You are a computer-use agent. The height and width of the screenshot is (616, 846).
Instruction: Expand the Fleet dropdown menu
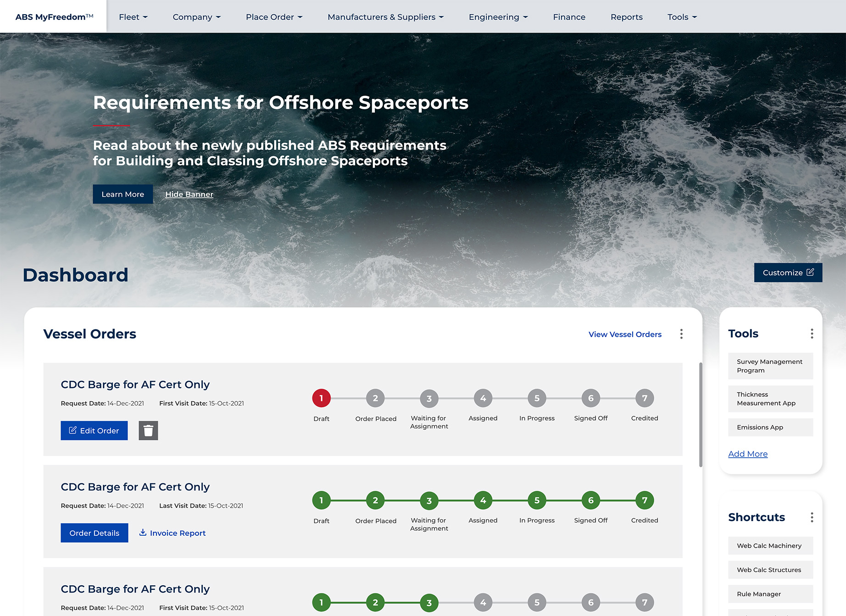[133, 17]
